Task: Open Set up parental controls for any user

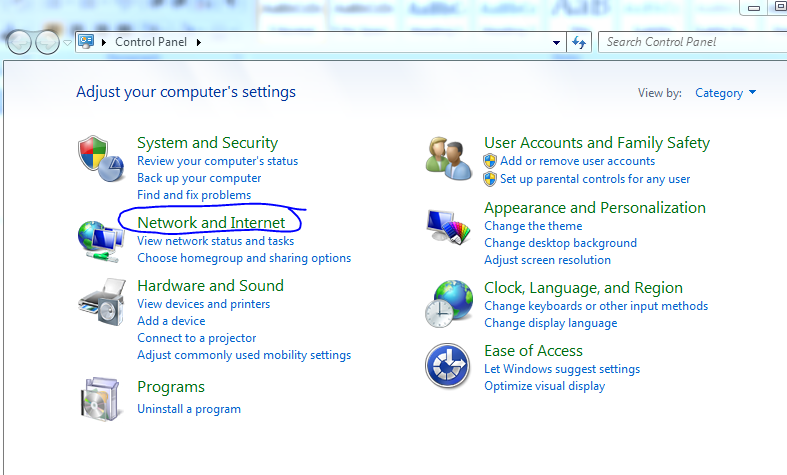Action: [595, 179]
